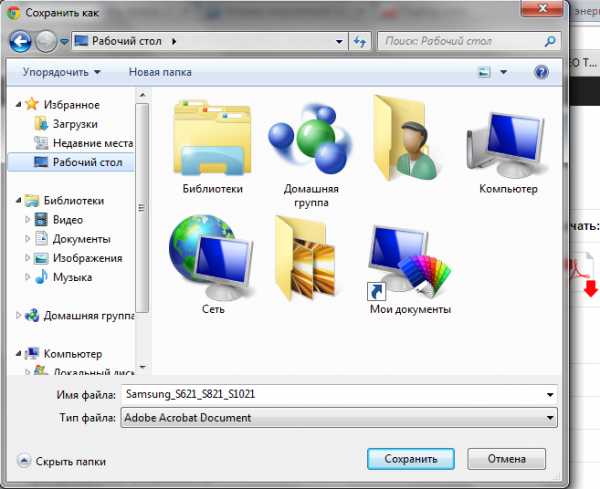
Task: Select the Сеть globe icon
Action: pos(212,257)
